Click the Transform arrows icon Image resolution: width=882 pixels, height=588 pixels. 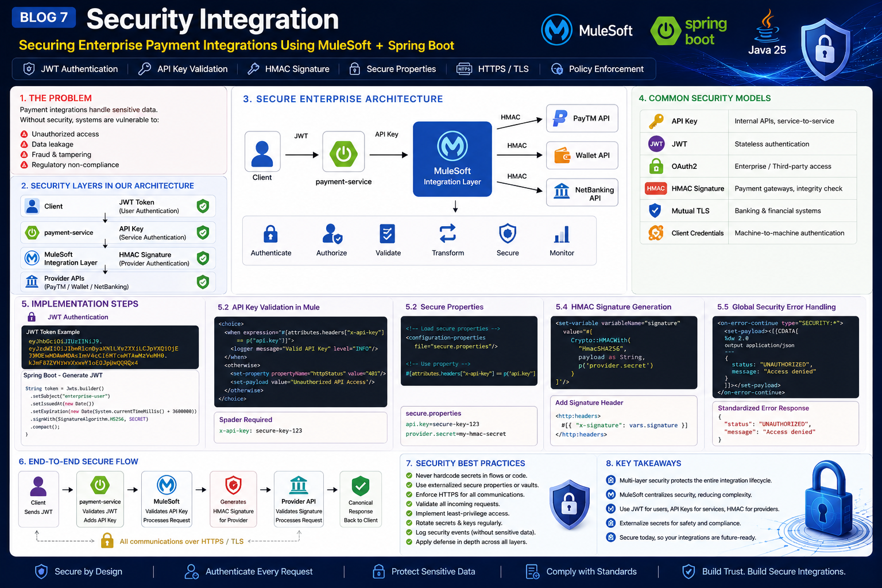[448, 234]
